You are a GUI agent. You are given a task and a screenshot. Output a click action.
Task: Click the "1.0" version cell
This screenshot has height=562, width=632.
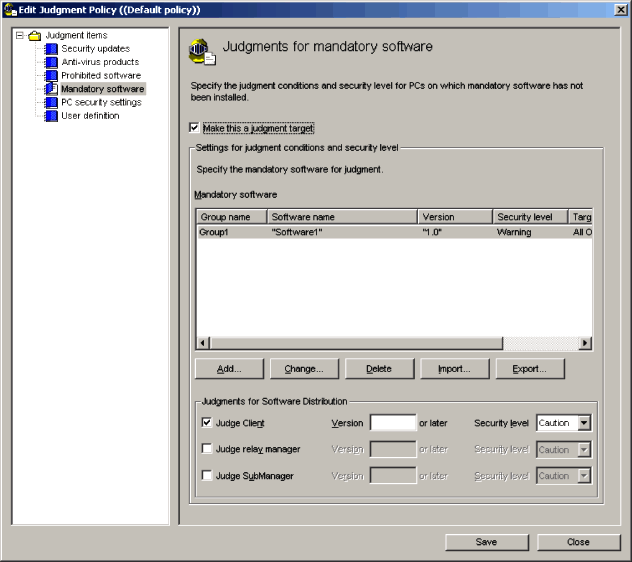point(432,232)
